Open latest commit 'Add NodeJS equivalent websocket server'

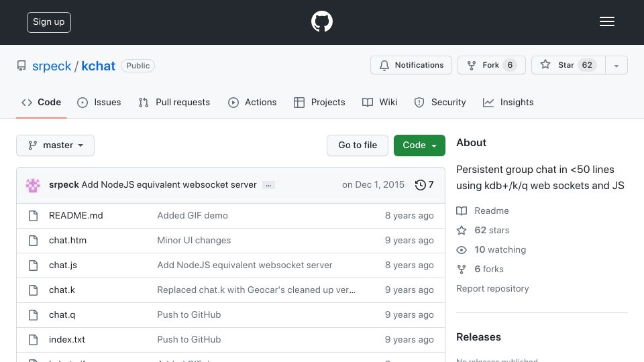169,185
